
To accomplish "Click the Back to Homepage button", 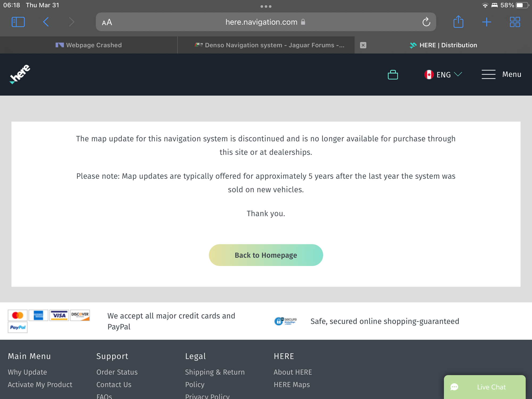I will 266,255.
